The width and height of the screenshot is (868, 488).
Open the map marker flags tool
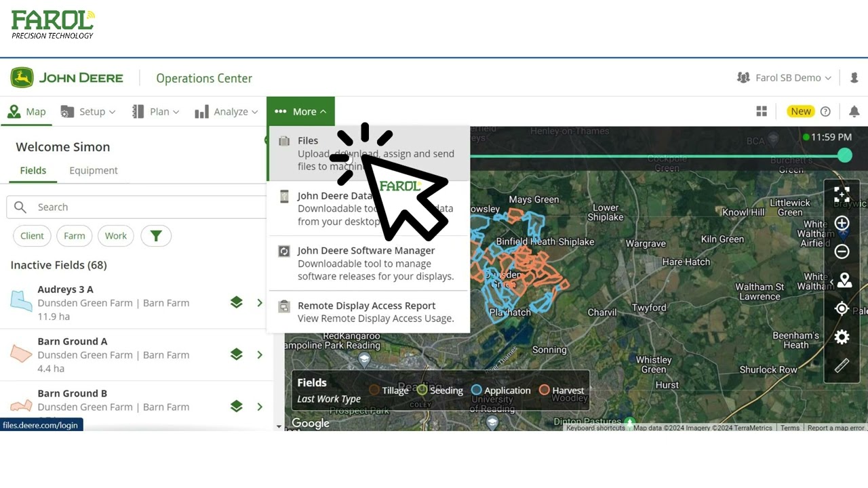pos(844,280)
